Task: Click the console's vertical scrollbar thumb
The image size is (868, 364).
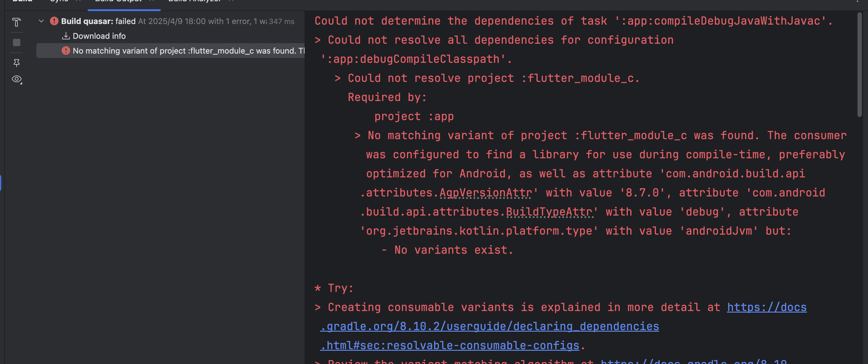Action: coord(859,64)
